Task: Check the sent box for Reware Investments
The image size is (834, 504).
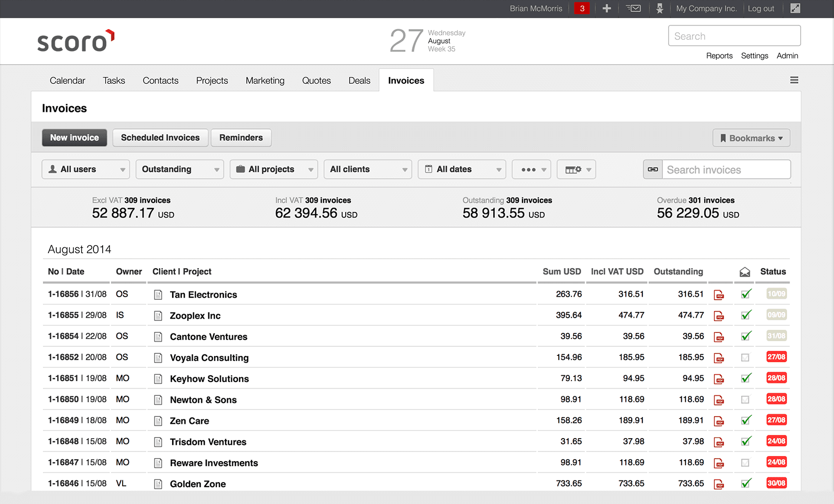Action: pyautogui.click(x=745, y=463)
